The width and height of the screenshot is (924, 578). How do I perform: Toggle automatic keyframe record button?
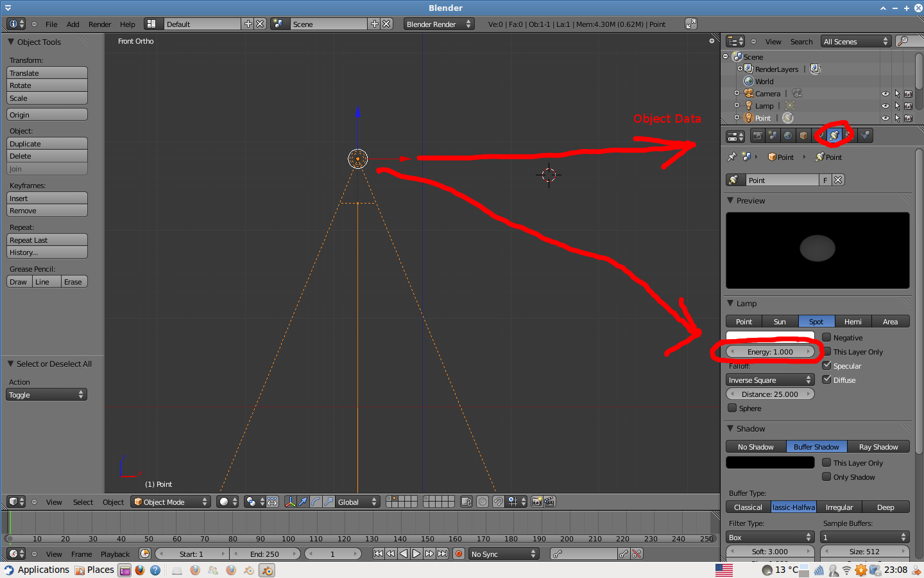click(459, 554)
